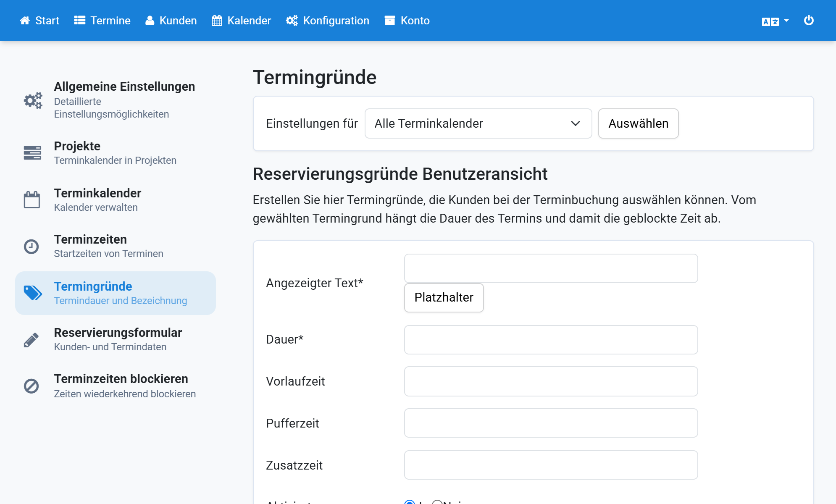Expand the language dropdown caret
Screen dimensions: 836x504
click(x=786, y=21)
